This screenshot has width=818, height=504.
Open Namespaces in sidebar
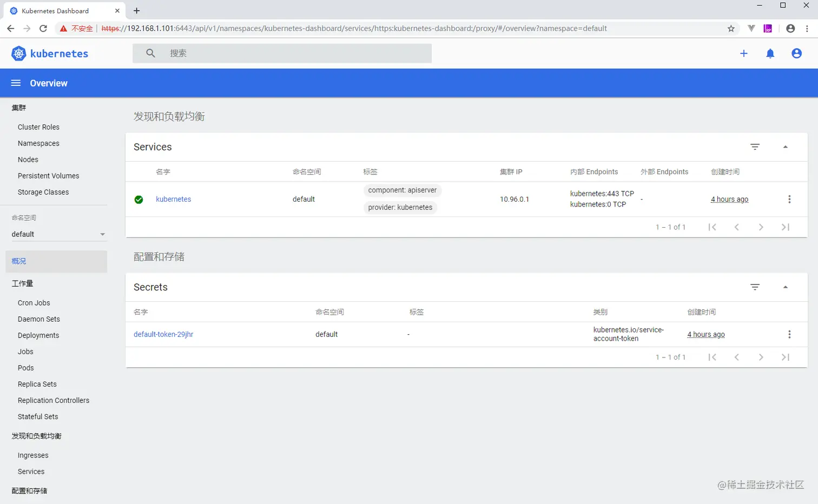click(x=38, y=143)
